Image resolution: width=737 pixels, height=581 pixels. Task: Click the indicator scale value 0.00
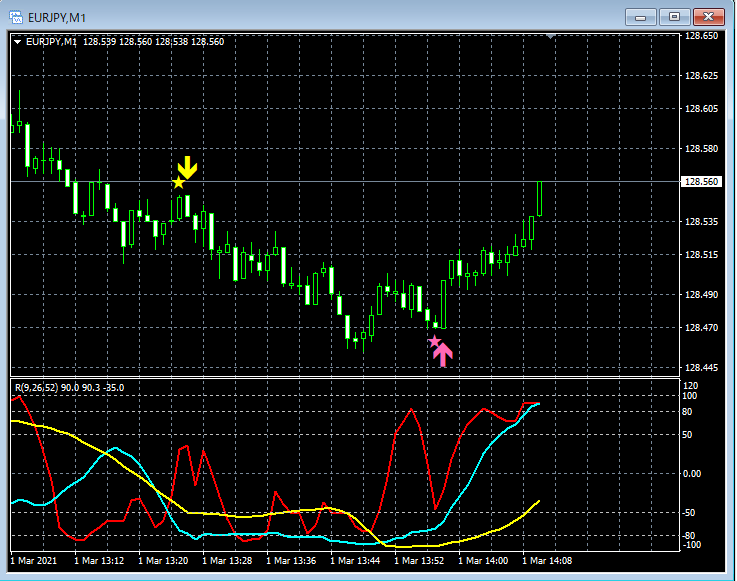click(x=691, y=474)
